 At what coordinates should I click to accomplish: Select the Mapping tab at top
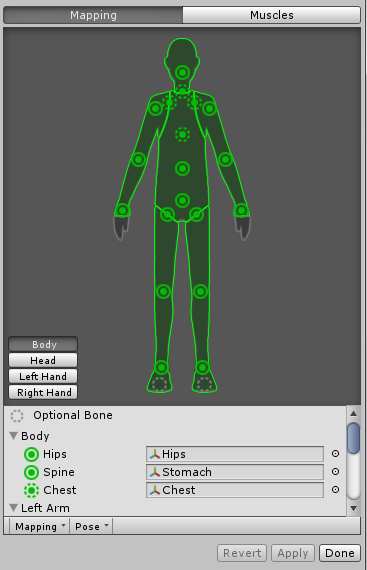[x=93, y=15]
